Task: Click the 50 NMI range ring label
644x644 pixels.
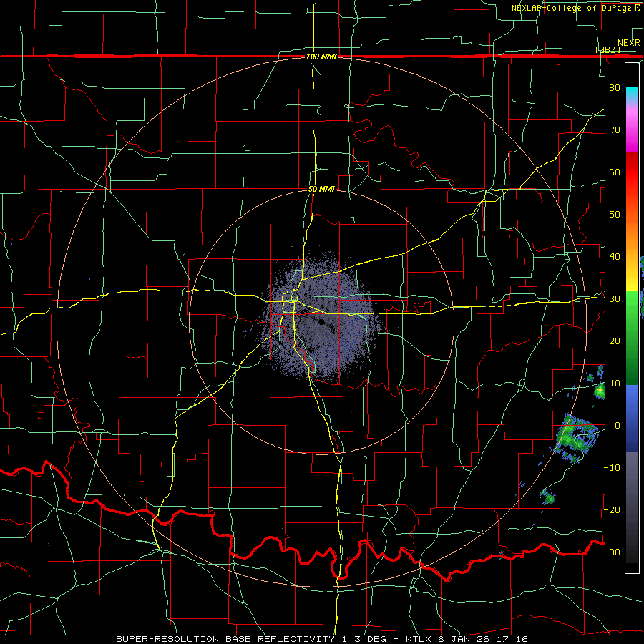Action: (x=321, y=190)
